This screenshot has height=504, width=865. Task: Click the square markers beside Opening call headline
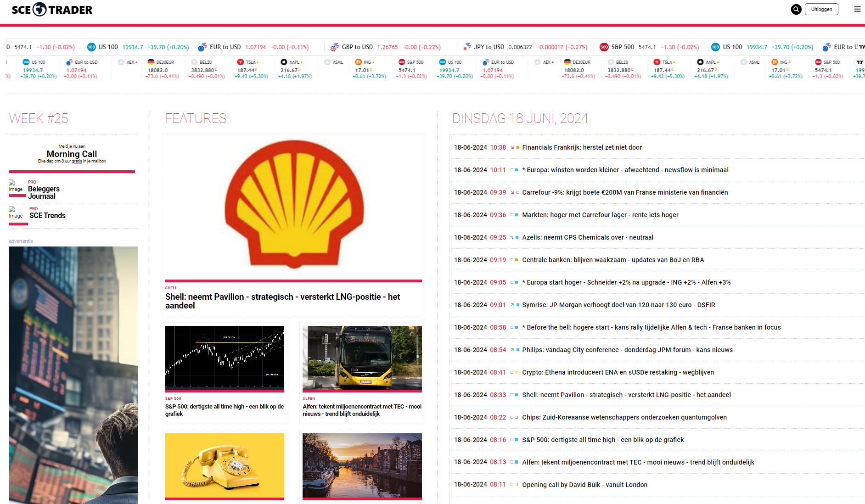[x=514, y=485]
